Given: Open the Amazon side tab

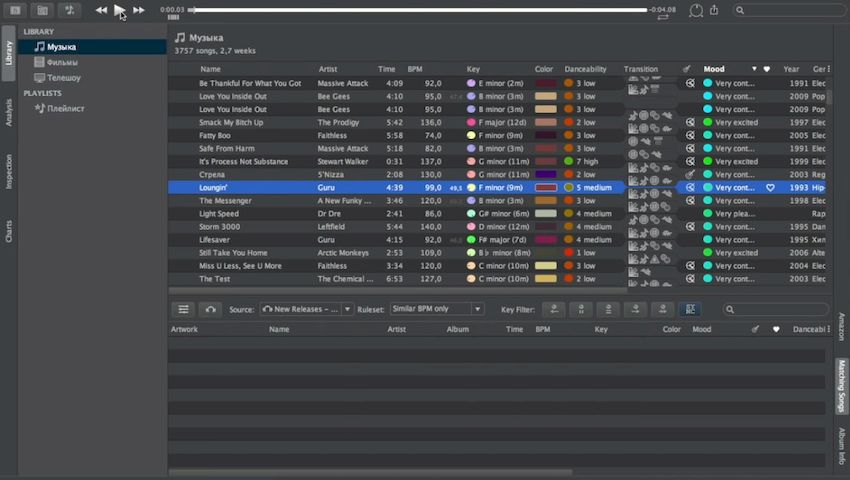Looking at the screenshot, I should pyautogui.click(x=841, y=327).
